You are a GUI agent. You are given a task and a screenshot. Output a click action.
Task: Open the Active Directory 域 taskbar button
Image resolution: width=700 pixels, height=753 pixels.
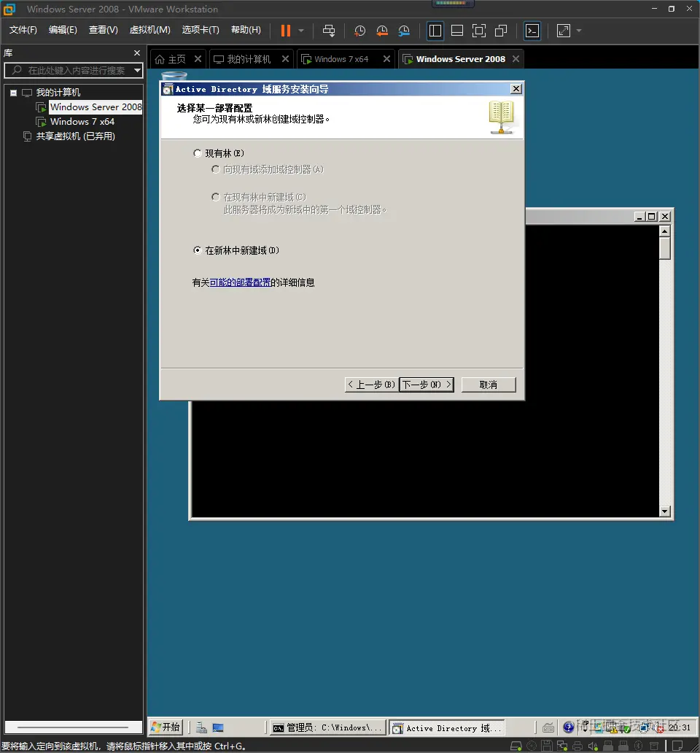click(x=447, y=728)
